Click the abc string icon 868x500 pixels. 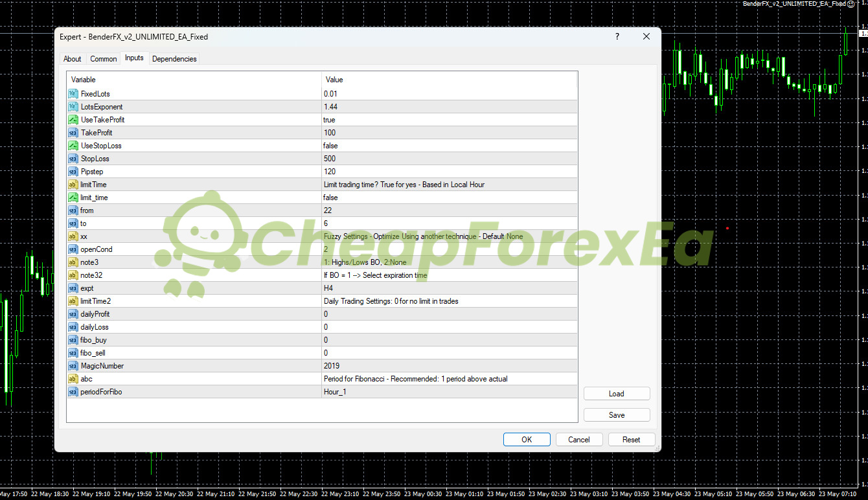pyautogui.click(x=73, y=379)
